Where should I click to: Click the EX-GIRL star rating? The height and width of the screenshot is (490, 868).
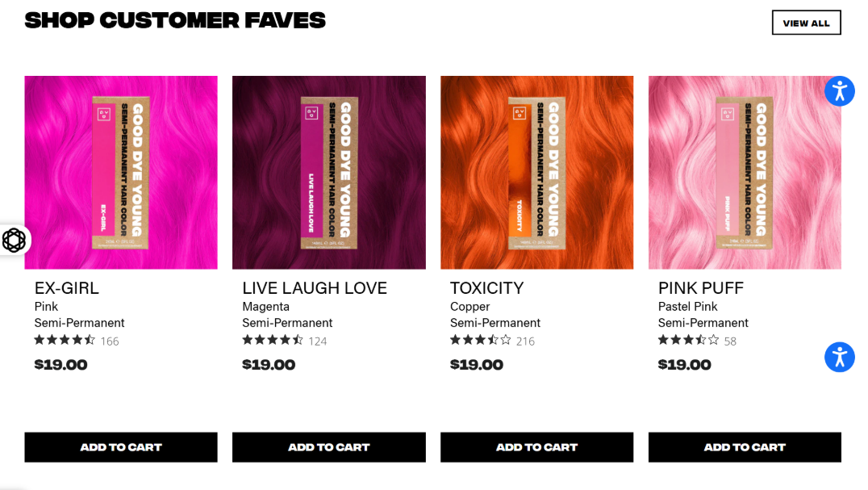tap(65, 340)
